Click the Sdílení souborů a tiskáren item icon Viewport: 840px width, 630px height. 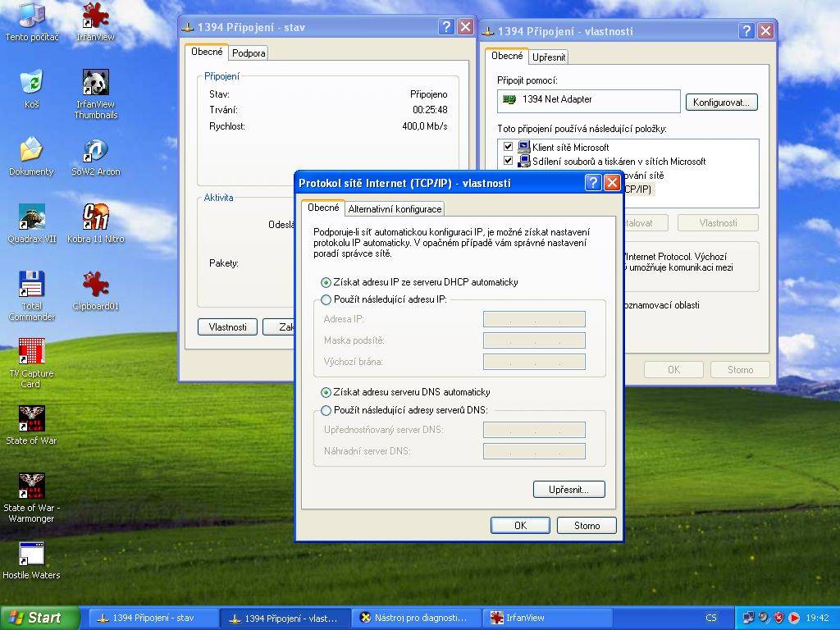pos(524,161)
